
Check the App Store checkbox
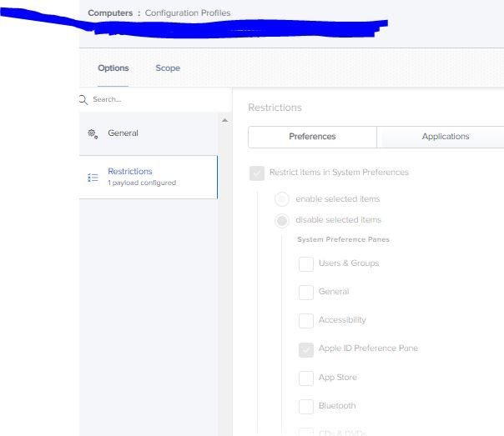[x=306, y=378]
